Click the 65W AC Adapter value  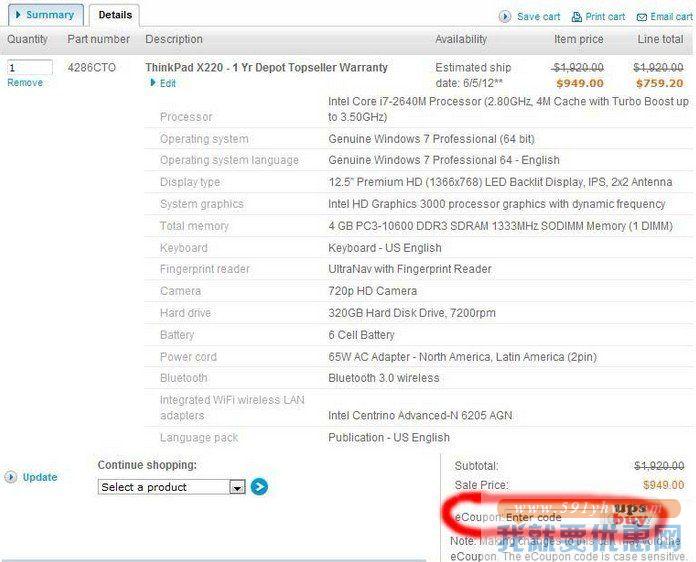click(x=463, y=357)
